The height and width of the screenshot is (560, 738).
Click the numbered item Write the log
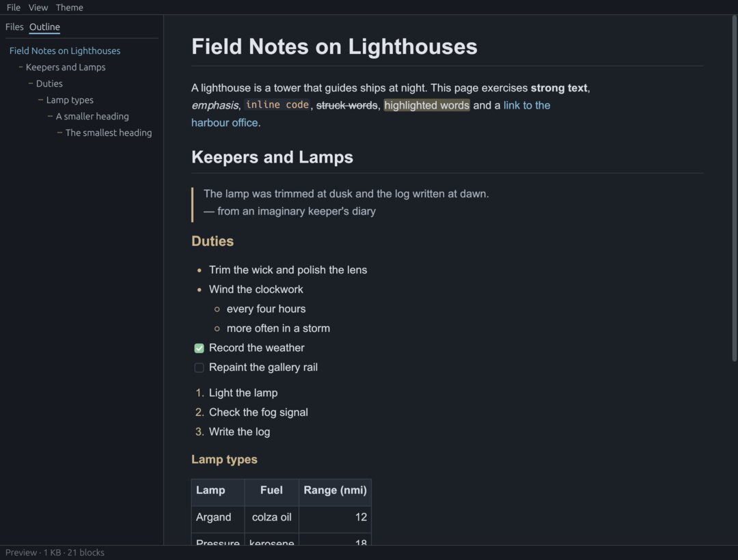pos(240,432)
